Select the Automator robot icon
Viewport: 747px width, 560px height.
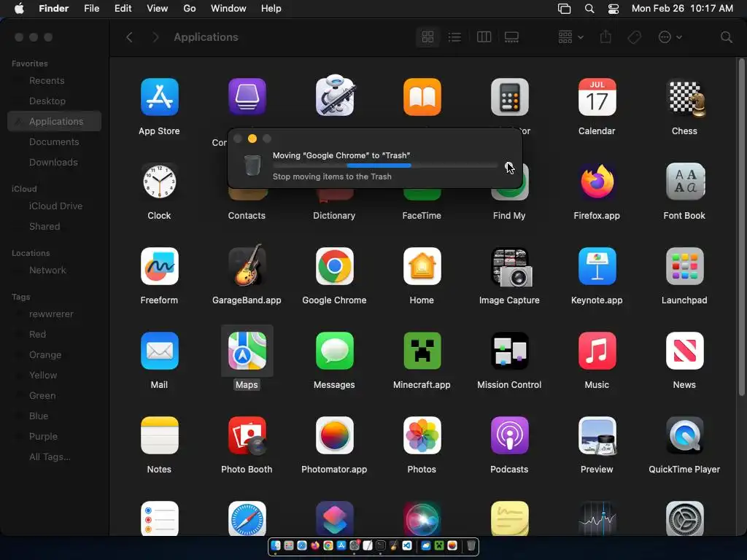[334, 96]
